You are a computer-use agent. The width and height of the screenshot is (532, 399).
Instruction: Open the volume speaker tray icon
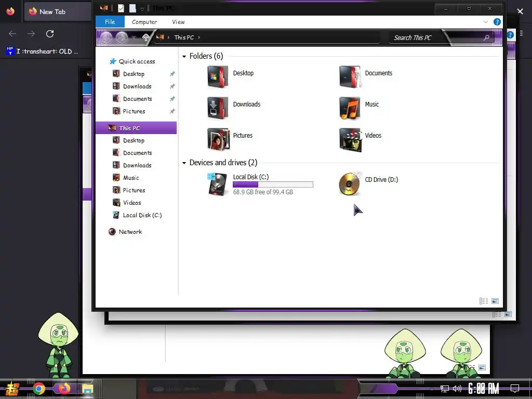click(457, 389)
